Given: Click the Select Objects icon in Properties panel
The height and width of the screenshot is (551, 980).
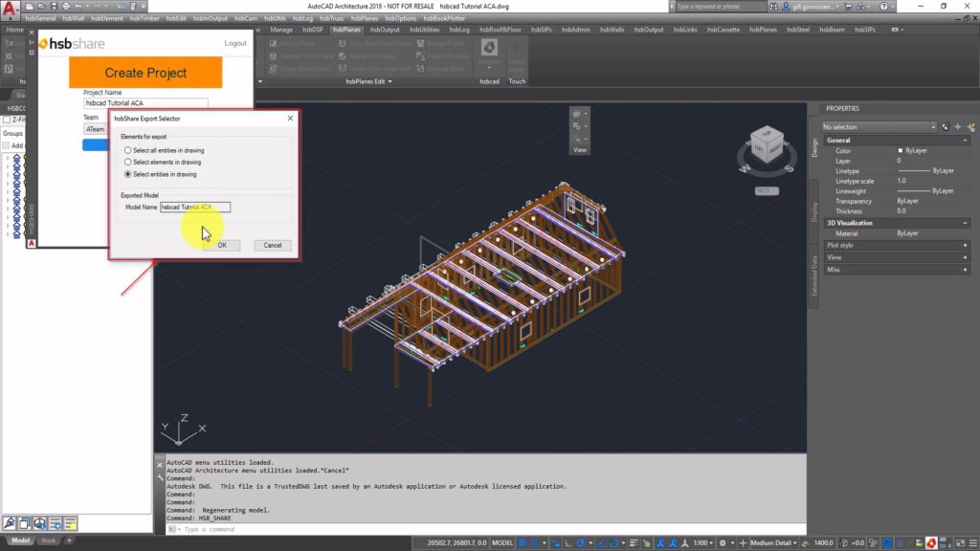Looking at the screenshot, I should pyautogui.click(x=958, y=127).
